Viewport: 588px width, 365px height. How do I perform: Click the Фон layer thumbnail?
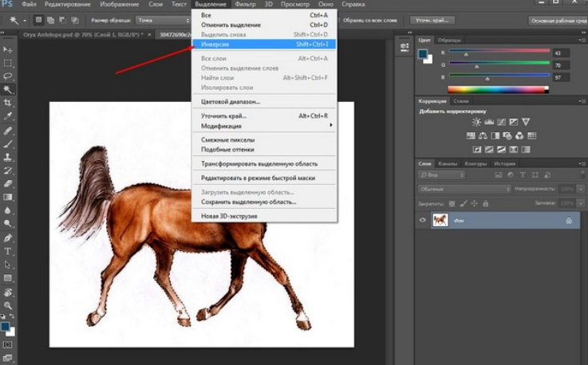coord(440,220)
